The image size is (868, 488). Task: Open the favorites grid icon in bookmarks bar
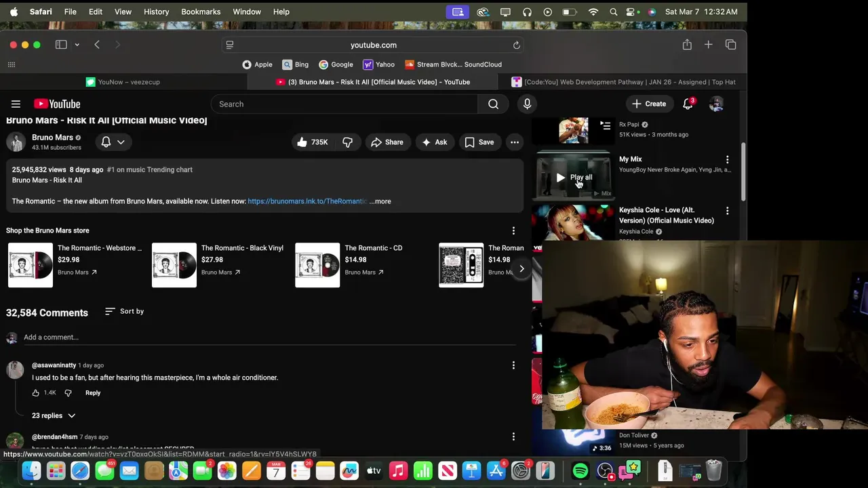coord(12,64)
